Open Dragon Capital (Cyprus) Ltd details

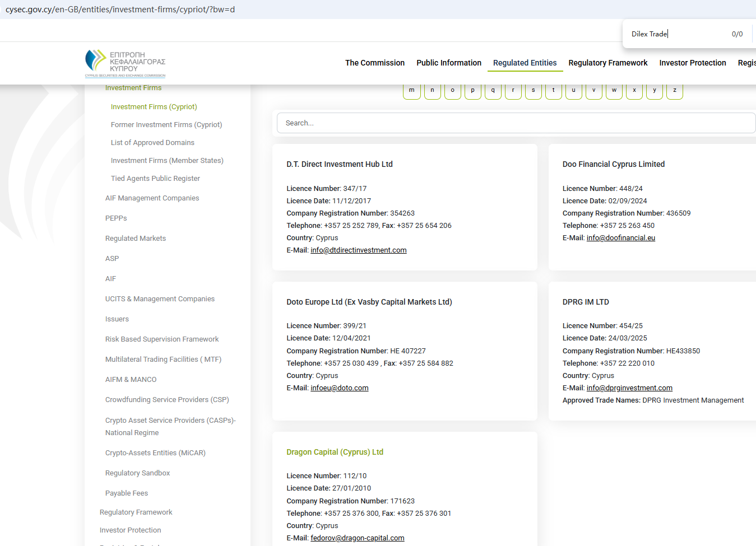335,452
